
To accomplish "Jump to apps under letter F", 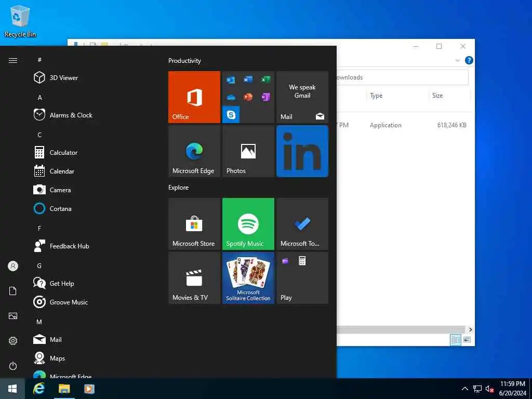I will (39, 229).
